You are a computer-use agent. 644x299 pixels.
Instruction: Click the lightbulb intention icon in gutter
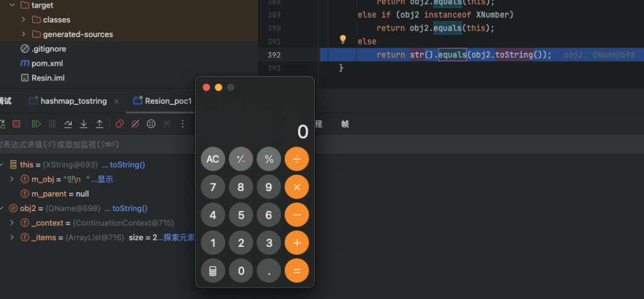coord(343,40)
